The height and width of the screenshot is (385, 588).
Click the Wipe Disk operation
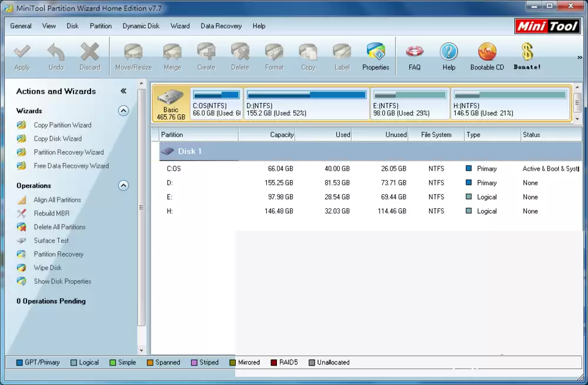point(48,268)
